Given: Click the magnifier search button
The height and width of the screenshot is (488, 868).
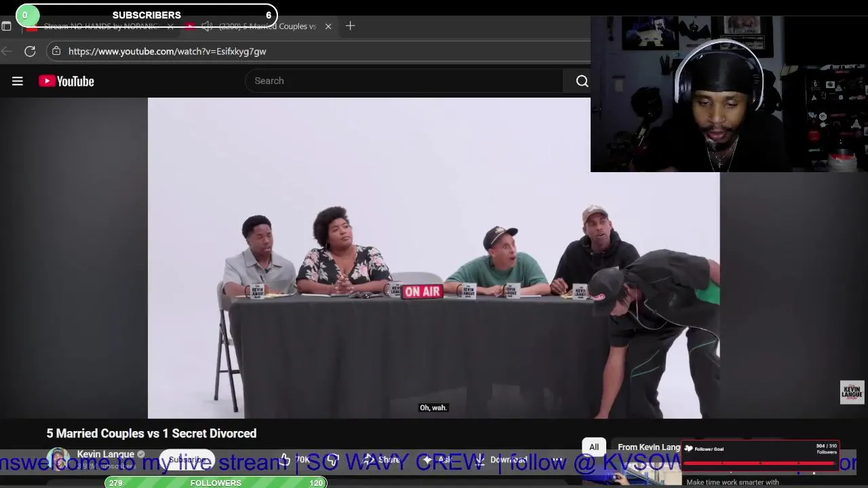Looking at the screenshot, I should tap(582, 81).
